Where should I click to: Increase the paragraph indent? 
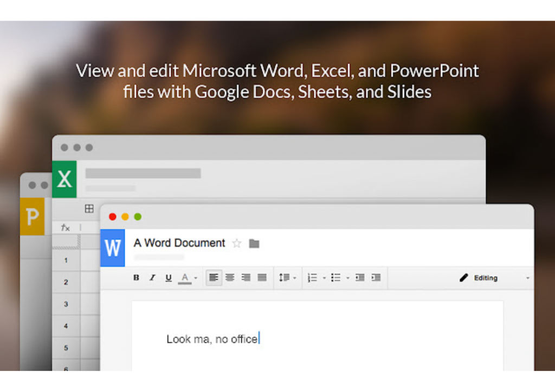click(x=376, y=277)
